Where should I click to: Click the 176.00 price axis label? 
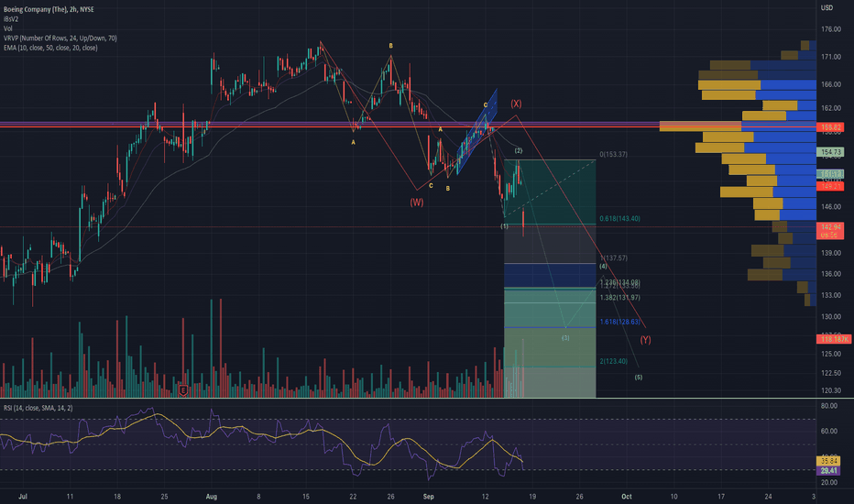click(830, 29)
